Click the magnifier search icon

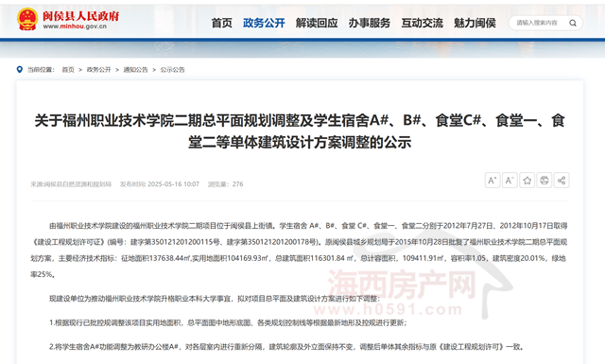click(x=573, y=23)
